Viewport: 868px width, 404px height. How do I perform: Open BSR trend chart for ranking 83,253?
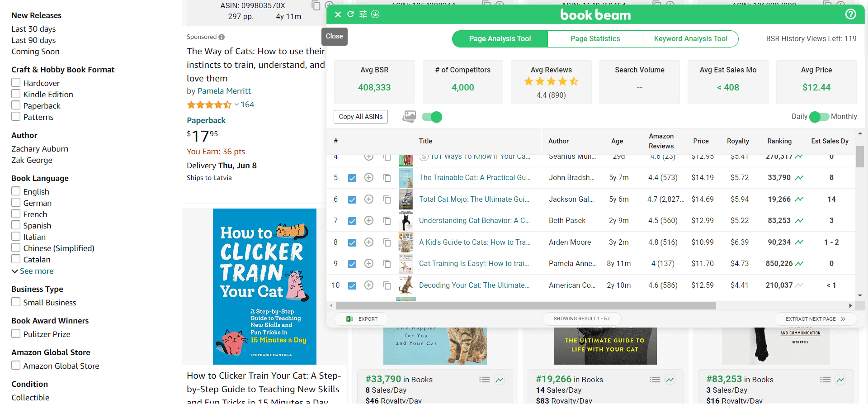click(x=799, y=221)
